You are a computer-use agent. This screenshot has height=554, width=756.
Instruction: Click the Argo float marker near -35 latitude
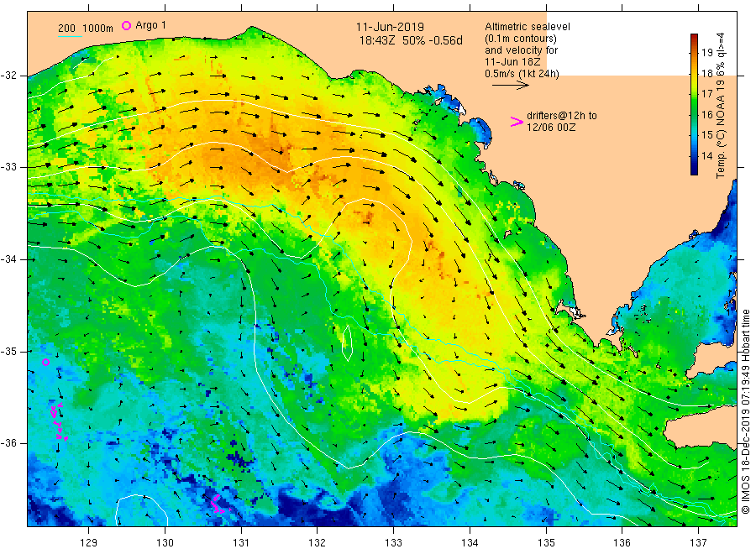(x=46, y=362)
